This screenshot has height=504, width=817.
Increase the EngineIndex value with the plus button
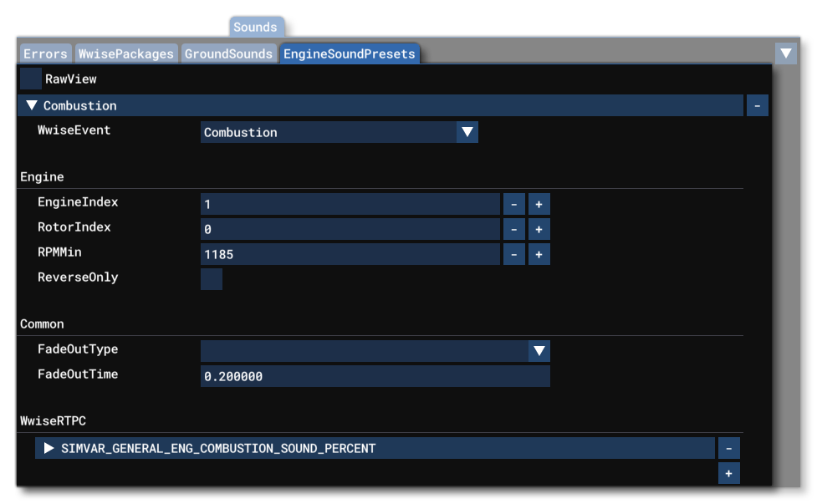538,203
